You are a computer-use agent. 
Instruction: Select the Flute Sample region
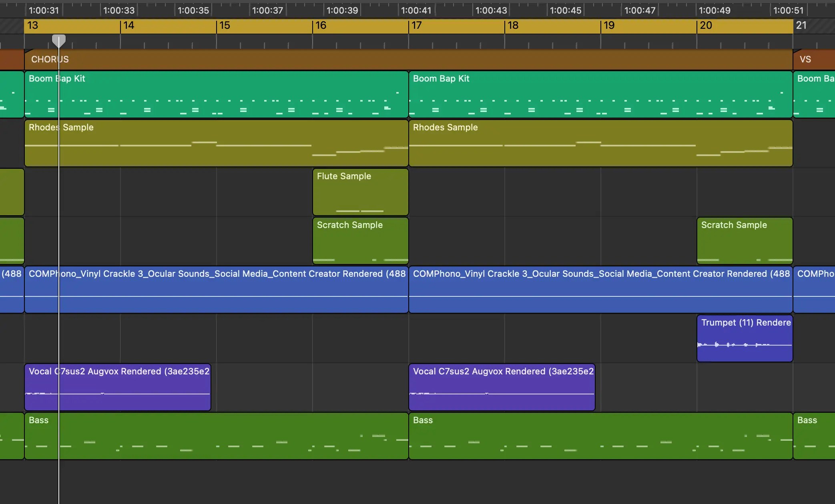pos(360,192)
